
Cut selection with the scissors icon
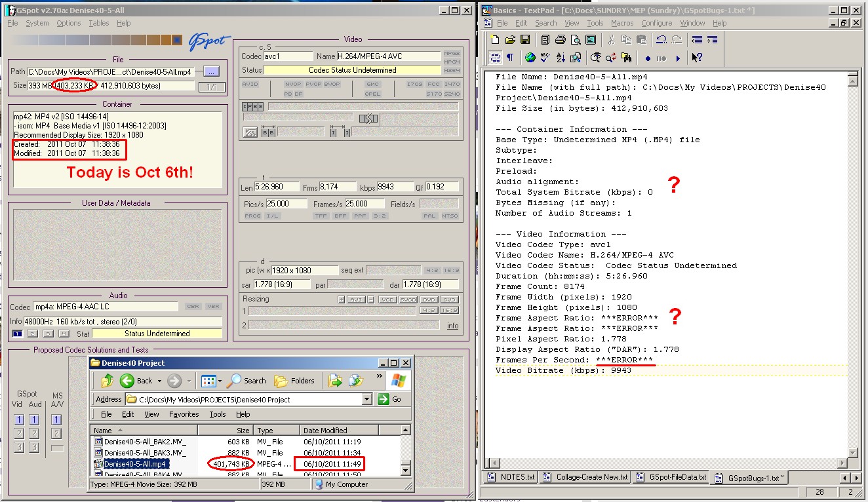(612, 40)
